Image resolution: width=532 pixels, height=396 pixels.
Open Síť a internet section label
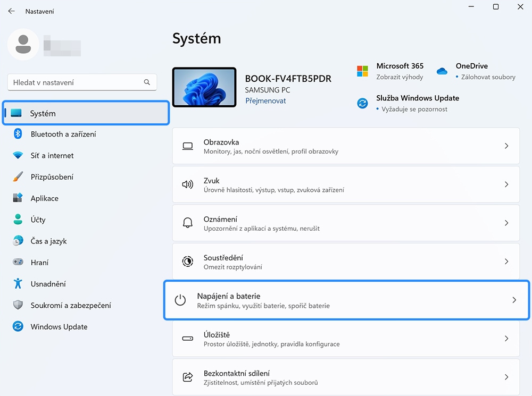pyautogui.click(x=52, y=155)
